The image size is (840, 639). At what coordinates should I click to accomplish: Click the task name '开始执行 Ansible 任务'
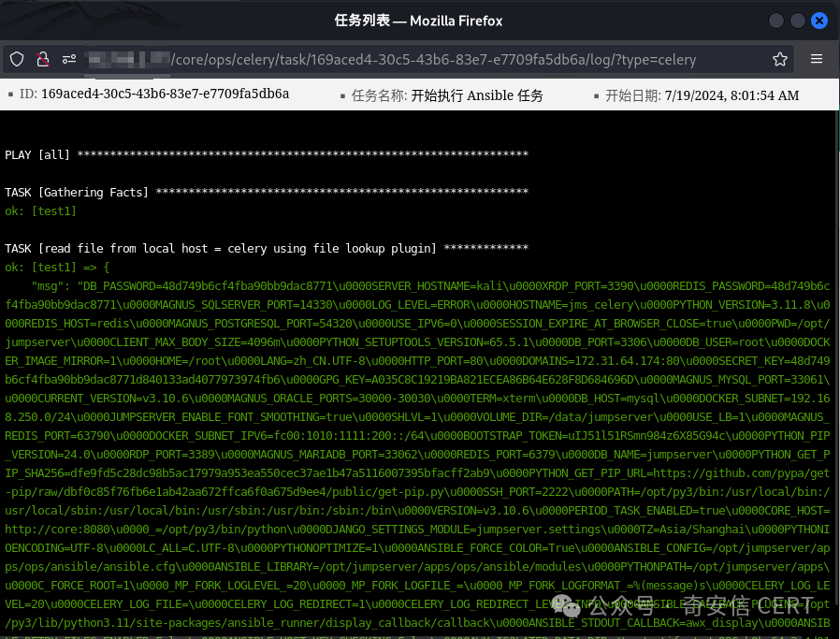coord(477,95)
